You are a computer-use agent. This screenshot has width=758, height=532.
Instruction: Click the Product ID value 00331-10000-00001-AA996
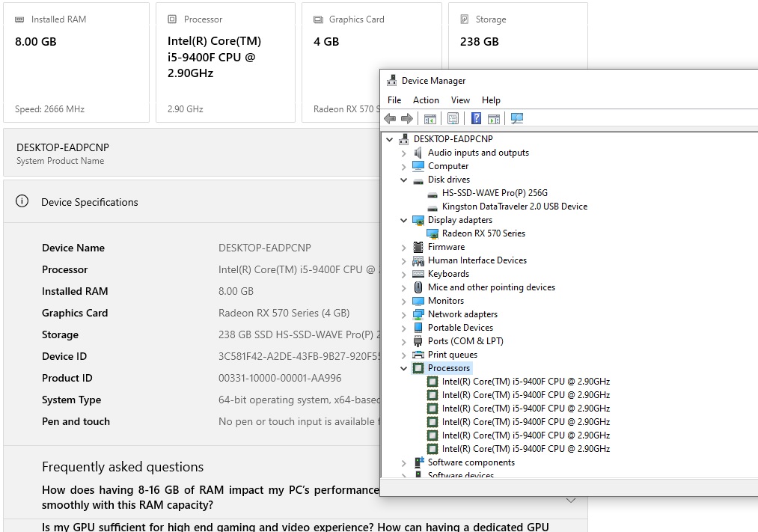click(x=280, y=378)
